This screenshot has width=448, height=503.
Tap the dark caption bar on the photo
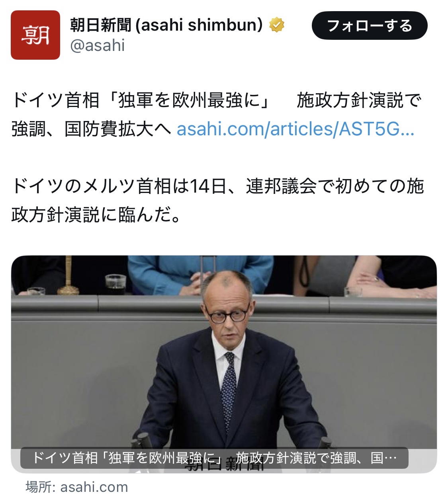pyautogui.click(x=214, y=458)
